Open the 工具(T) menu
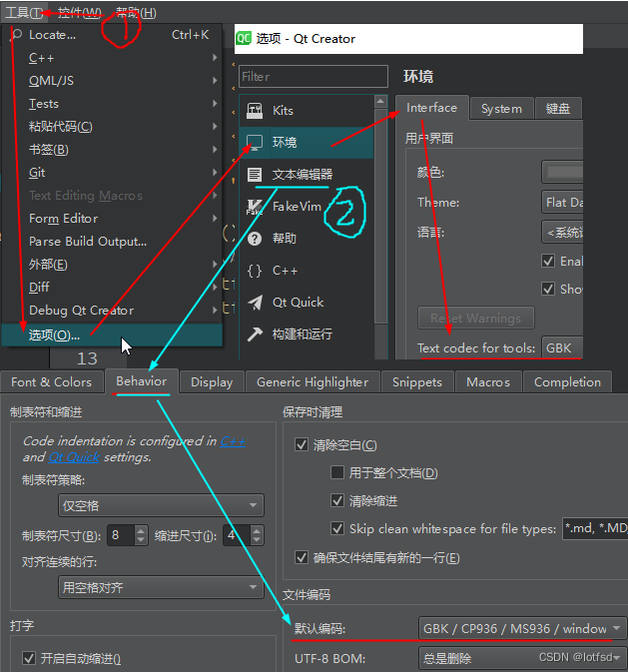Viewport: 628px width, 672px height. coord(24,12)
